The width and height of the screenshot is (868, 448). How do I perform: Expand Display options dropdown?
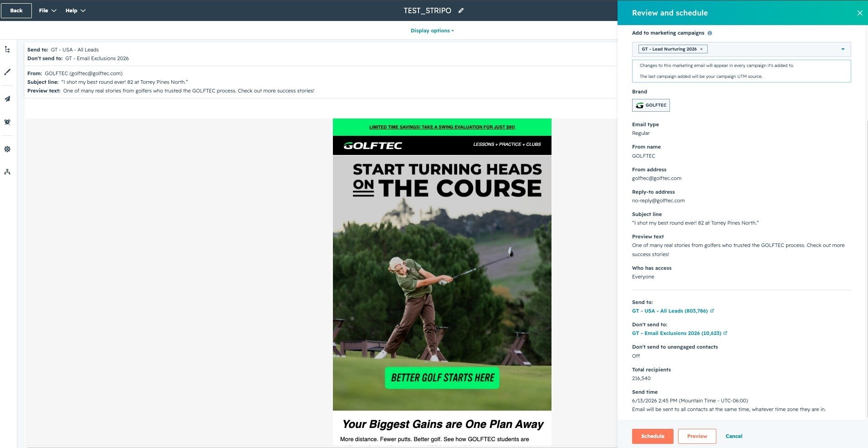pos(432,31)
